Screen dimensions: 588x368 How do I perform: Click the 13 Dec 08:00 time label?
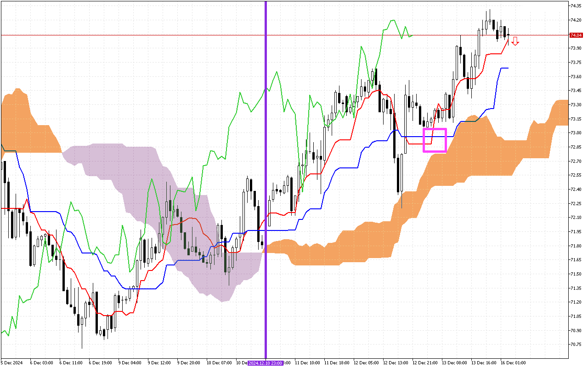pos(454,363)
